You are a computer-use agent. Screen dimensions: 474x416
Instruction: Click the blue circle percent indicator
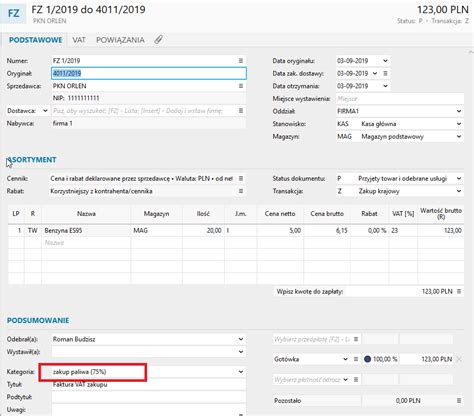coord(367,359)
